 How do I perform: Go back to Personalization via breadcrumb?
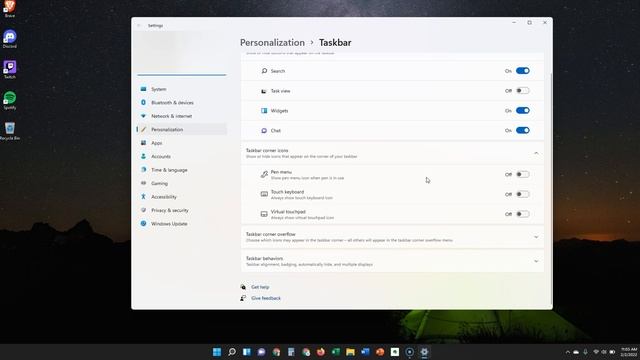(272, 42)
